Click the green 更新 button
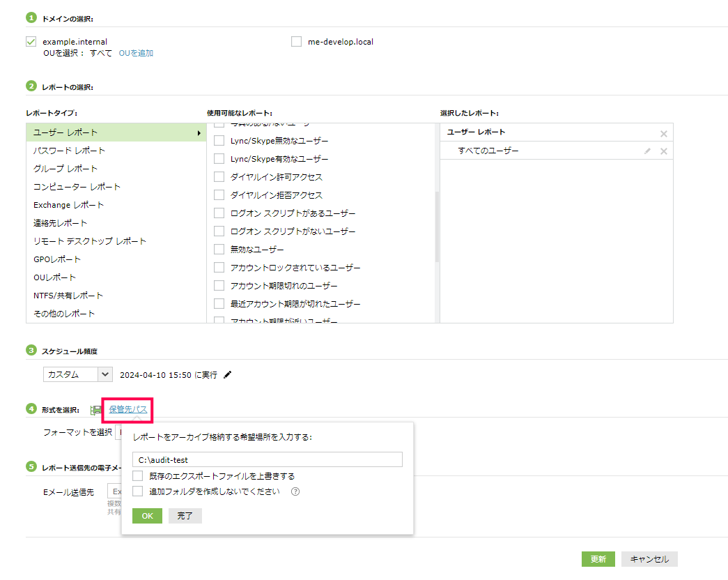728x580 pixels. tap(598, 559)
